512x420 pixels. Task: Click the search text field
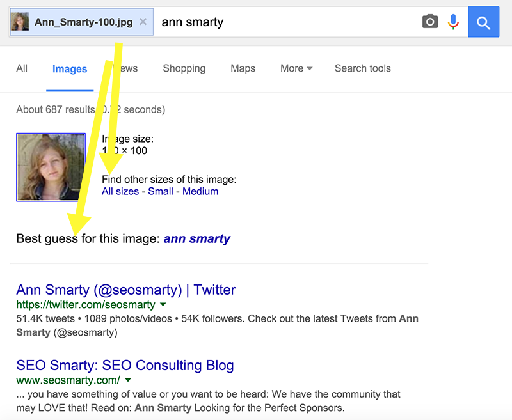[x=288, y=22]
